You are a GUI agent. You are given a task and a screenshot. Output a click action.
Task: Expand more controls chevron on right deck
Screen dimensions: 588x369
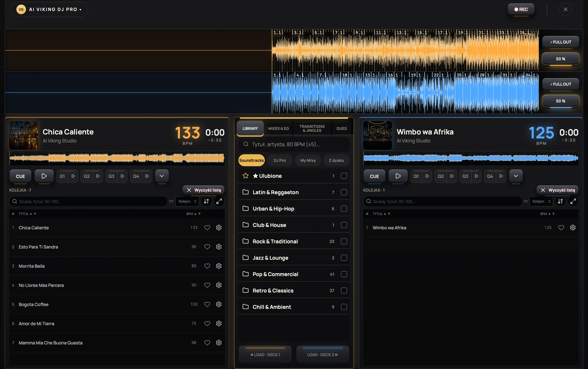(516, 176)
